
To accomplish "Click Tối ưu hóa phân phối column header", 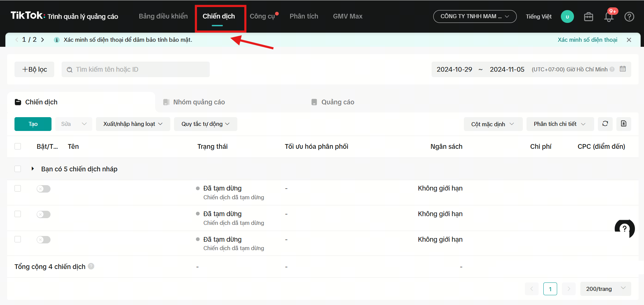I will point(316,146).
